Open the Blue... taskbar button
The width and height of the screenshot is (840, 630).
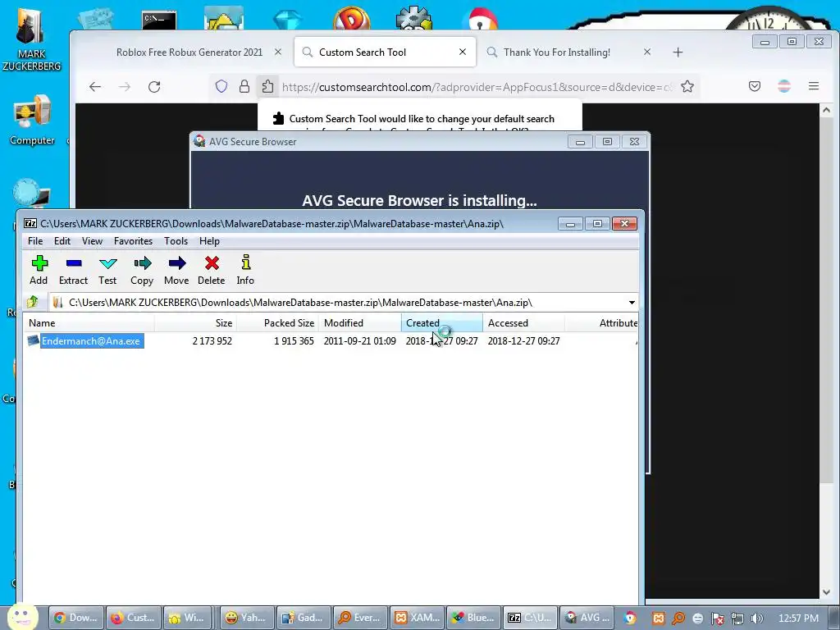point(473,618)
